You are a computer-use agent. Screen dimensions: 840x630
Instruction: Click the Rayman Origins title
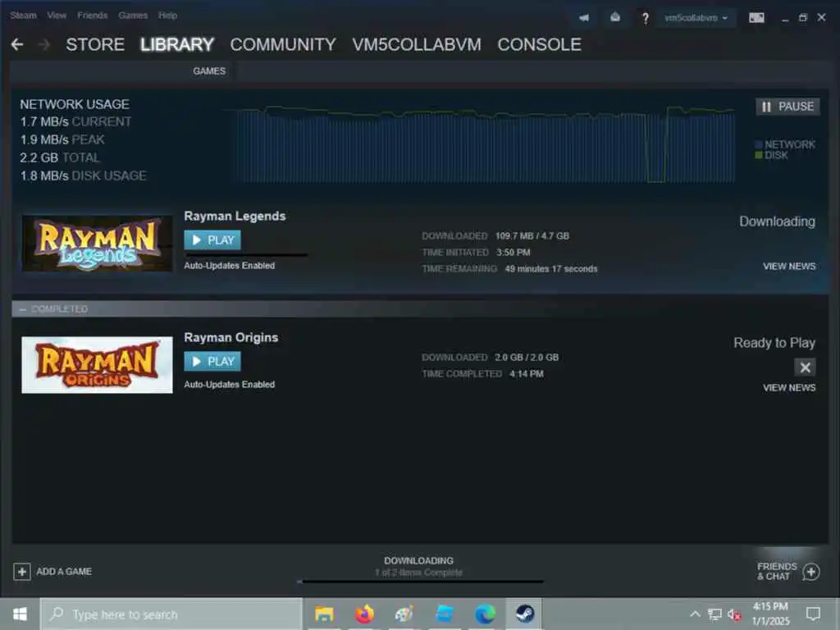click(231, 337)
